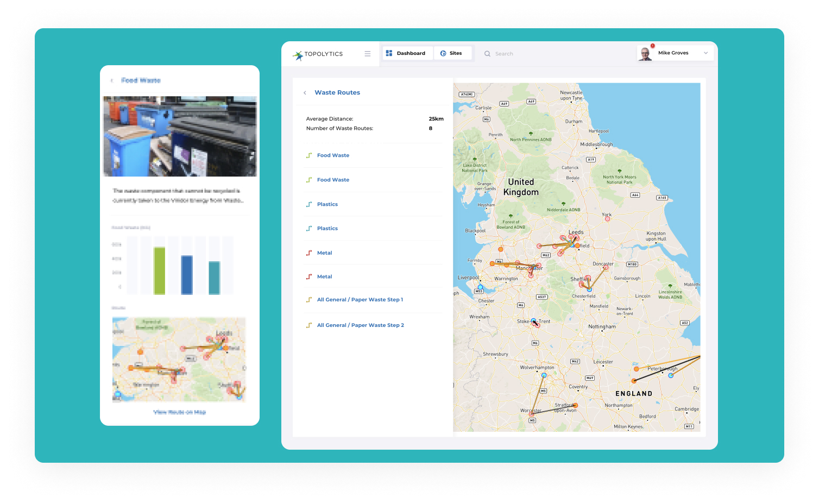
Task: Click the green bar in mobile chart
Action: point(159,270)
